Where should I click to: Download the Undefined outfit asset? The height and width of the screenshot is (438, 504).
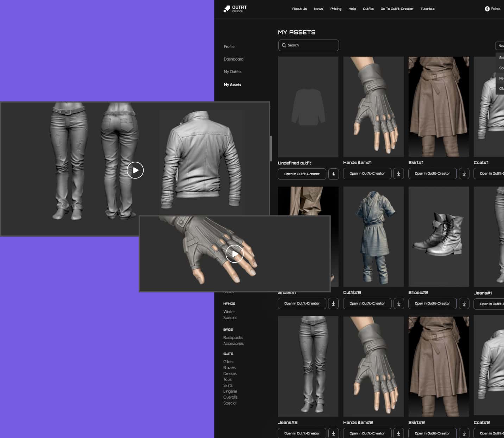click(x=333, y=174)
